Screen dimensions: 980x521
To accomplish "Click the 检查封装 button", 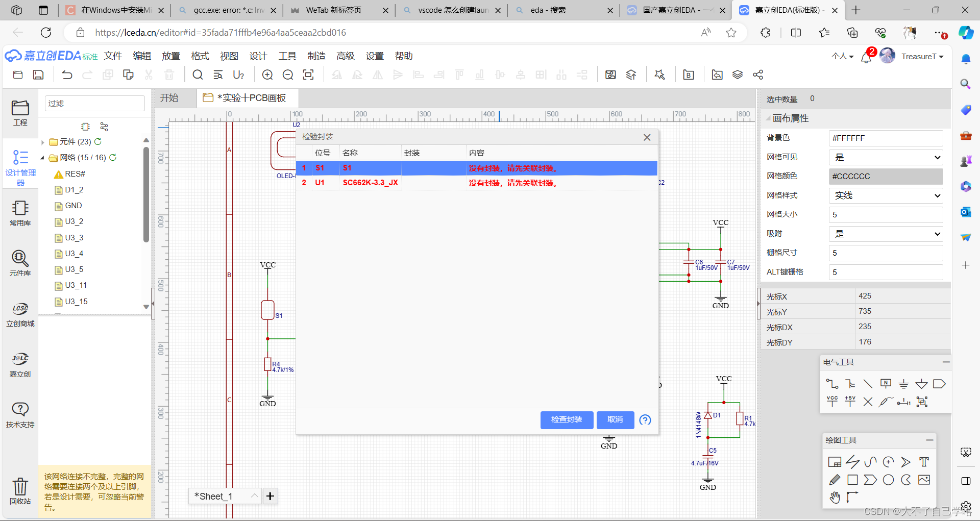I will (x=567, y=419).
